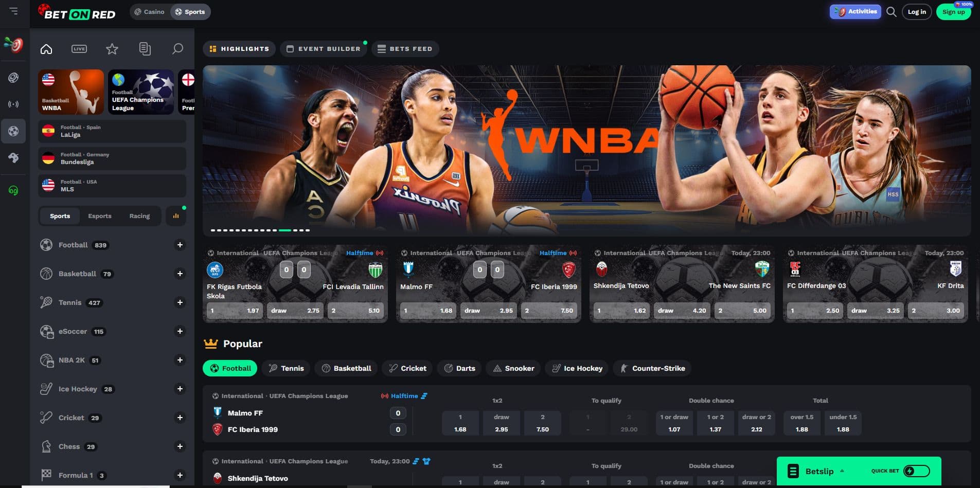Open the WNBA league thumbnail
This screenshot has width=980, height=488.
pyautogui.click(x=71, y=92)
